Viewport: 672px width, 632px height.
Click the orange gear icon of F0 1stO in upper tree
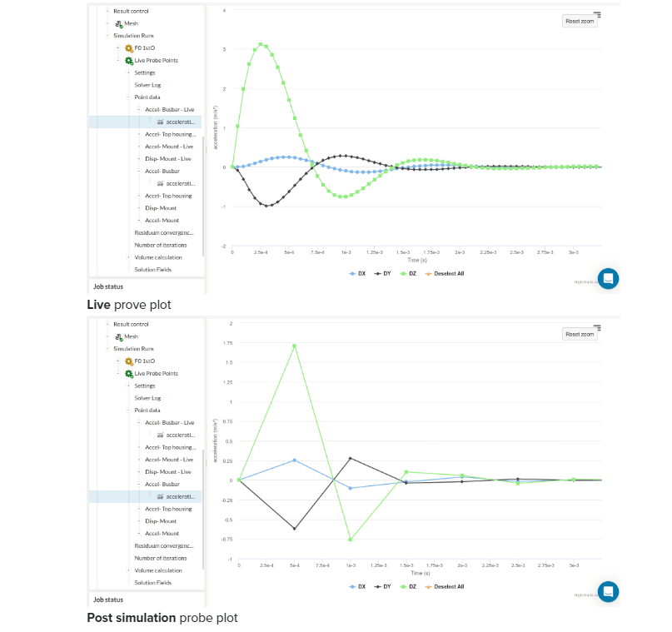click(129, 48)
